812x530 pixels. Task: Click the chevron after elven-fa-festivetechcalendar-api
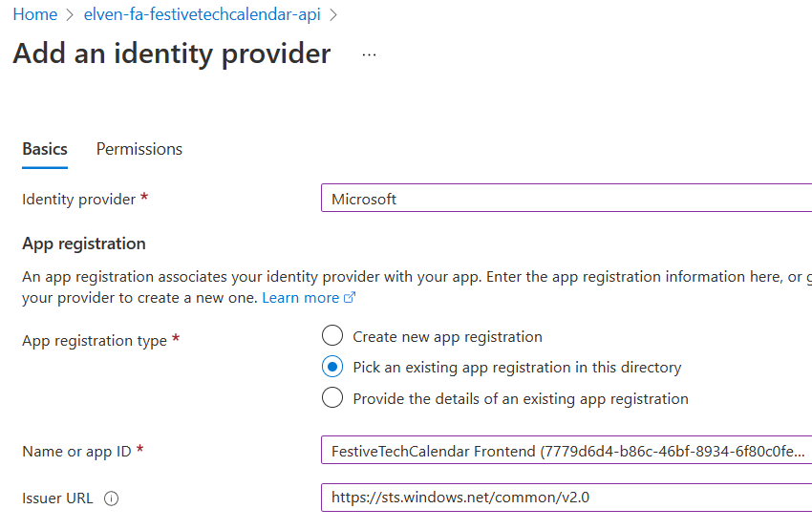click(333, 15)
